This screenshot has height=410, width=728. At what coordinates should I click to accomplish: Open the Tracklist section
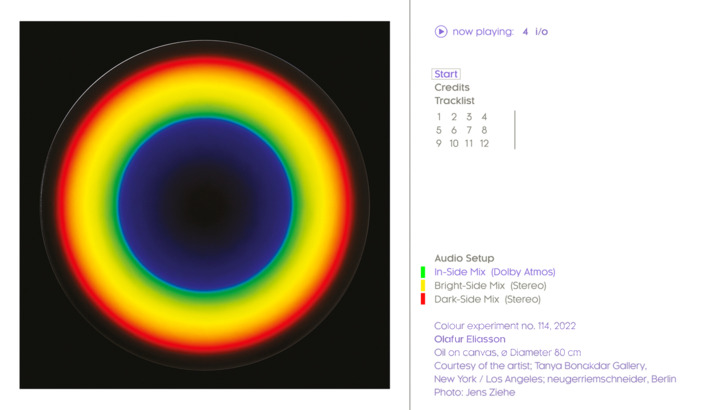click(x=455, y=101)
